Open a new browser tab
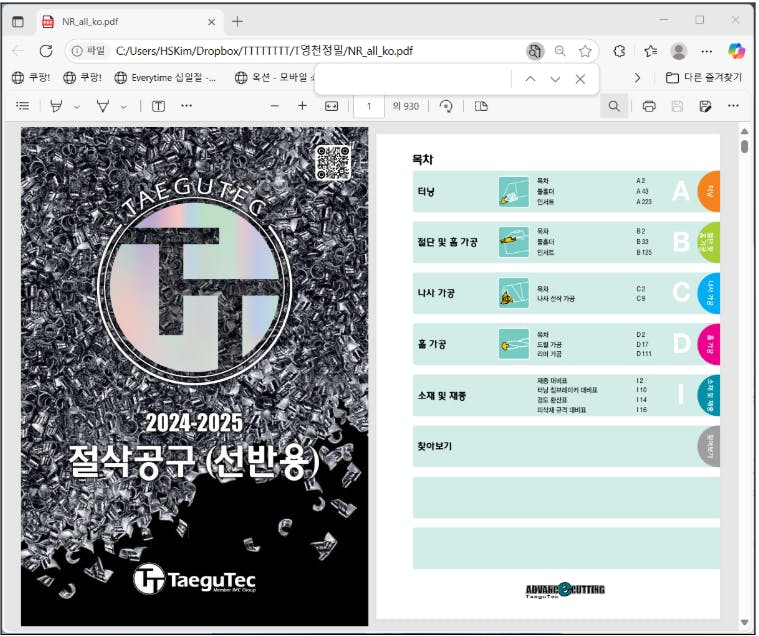The width and height of the screenshot is (759, 636). point(237,22)
